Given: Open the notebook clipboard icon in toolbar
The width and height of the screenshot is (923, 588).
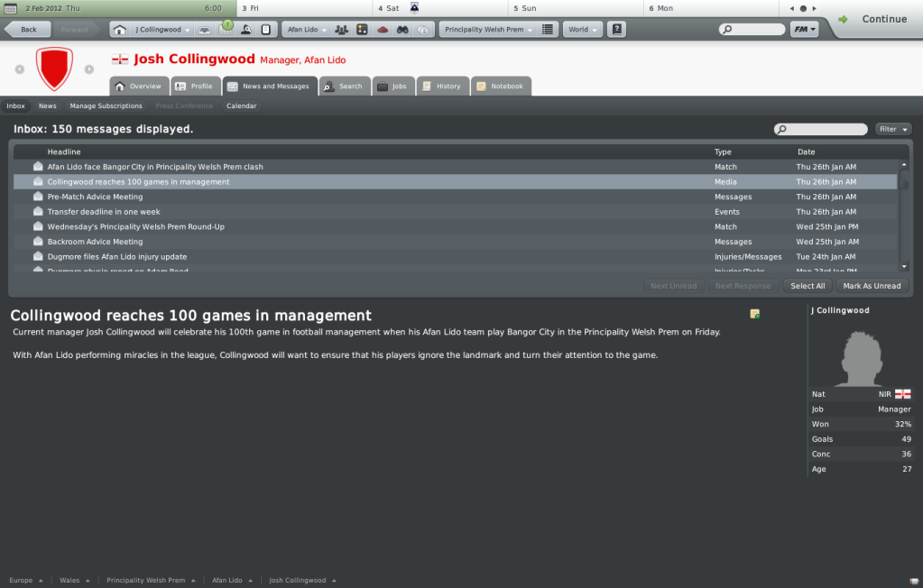Looking at the screenshot, I should (x=266, y=30).
